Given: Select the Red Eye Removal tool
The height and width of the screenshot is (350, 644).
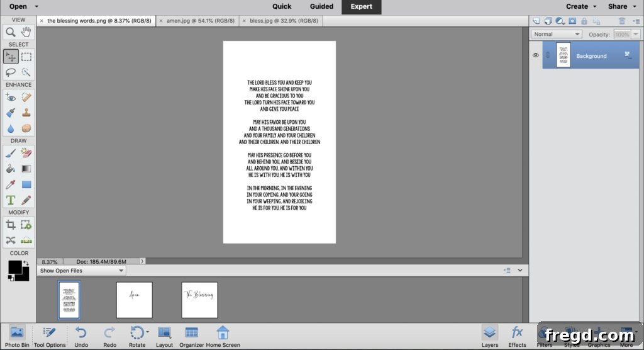Looking at the screenshot, I should tap(11, 98).
